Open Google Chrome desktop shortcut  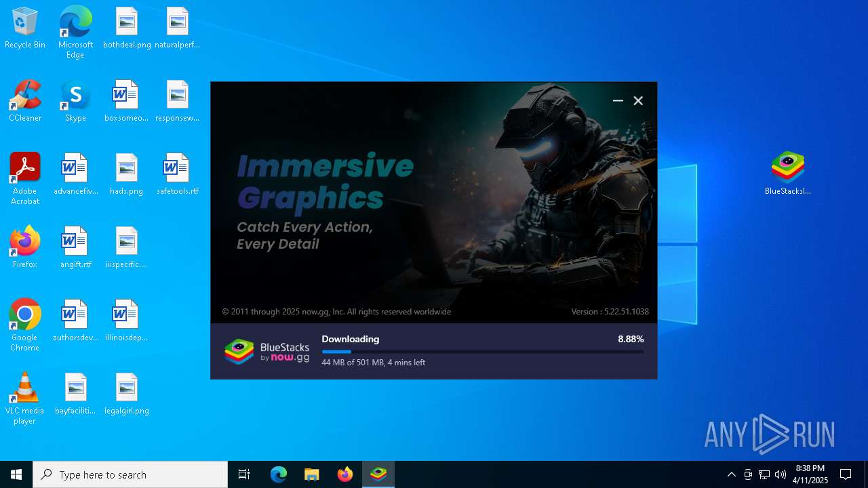25,325
